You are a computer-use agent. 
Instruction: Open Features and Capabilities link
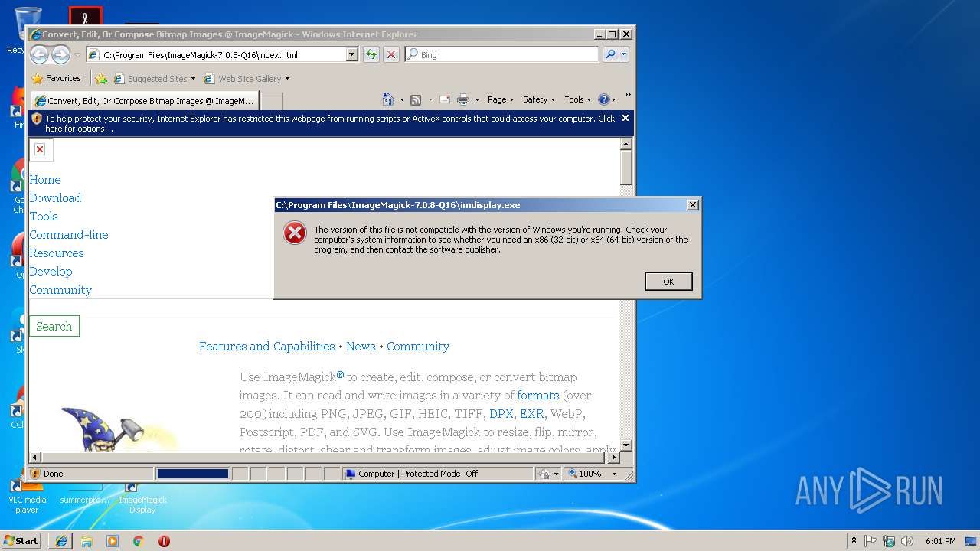pos(267,346)
